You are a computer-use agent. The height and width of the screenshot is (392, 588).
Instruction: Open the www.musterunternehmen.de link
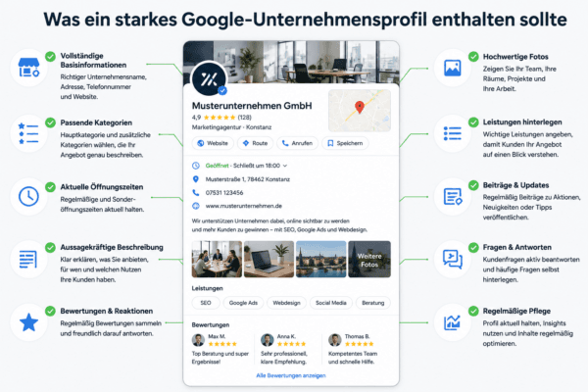(x=244, y=206)
